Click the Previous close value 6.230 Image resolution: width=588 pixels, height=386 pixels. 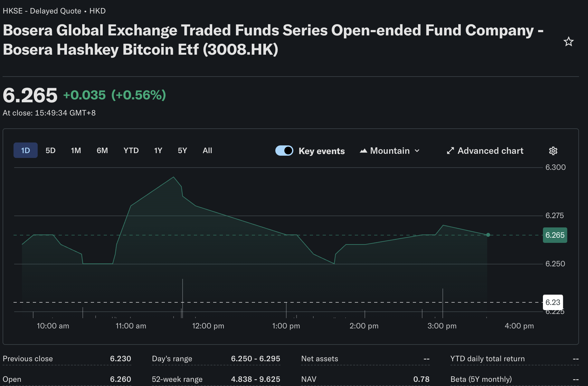click(120, 359)
